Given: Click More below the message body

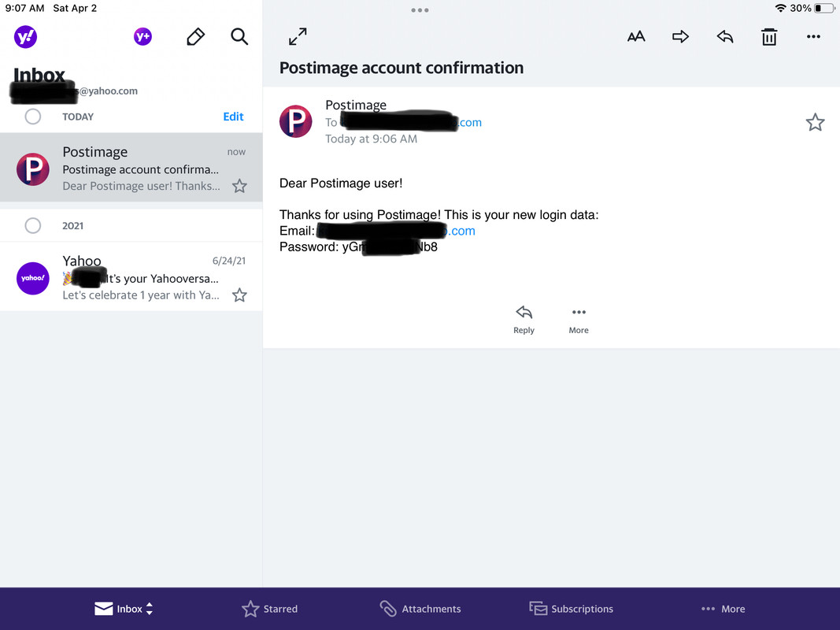Looking at the screenshot, I should pos(579,319).
